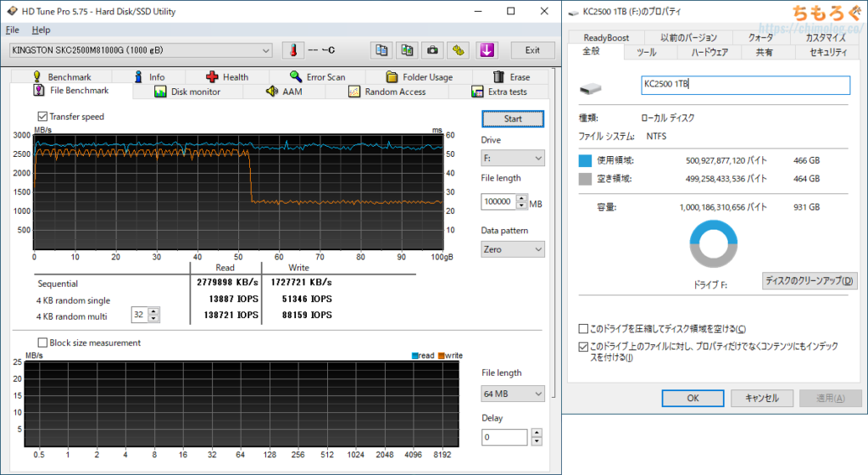Click the drive icon in Properties title bar

pos(574,12)
